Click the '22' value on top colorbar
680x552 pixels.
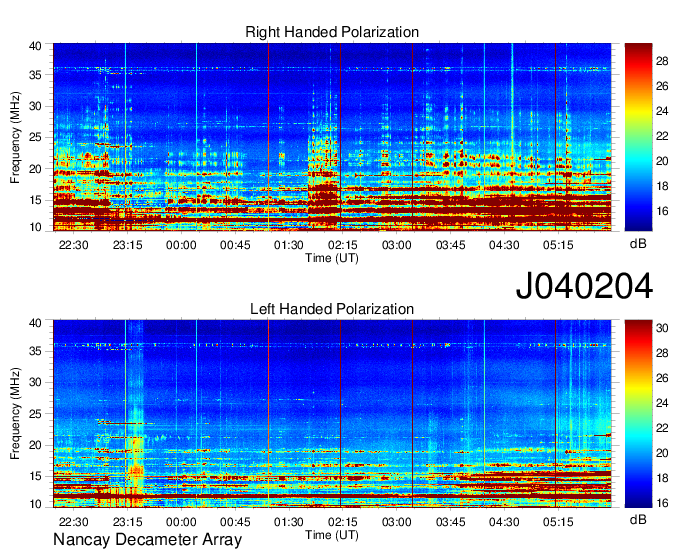coord(662,136)
